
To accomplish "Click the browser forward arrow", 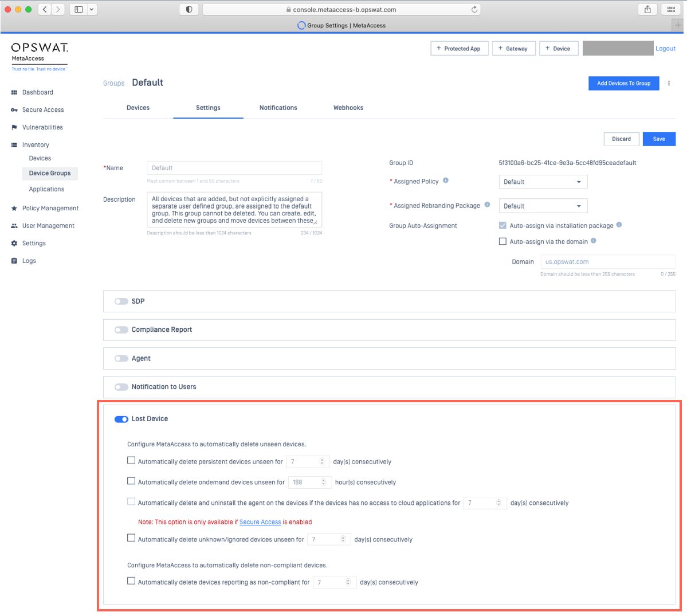I will click(x=58, y=9).
